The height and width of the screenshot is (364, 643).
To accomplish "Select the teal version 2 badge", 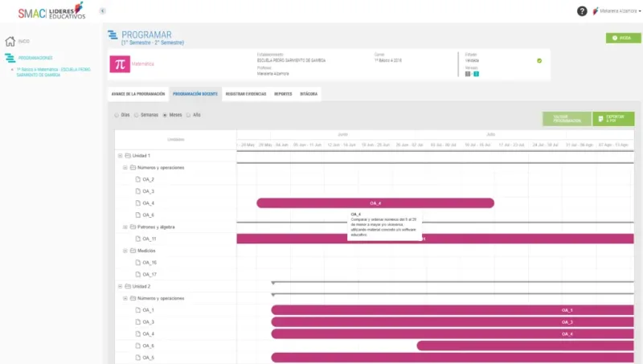I will (476, 74).
